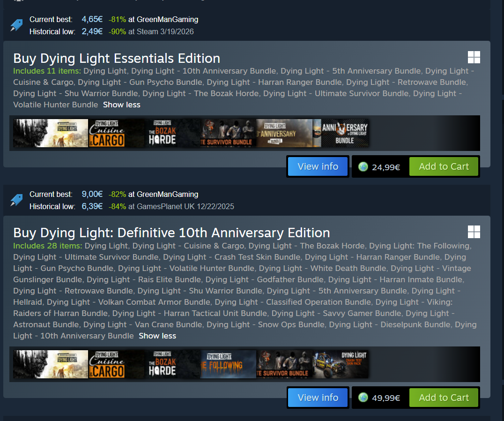Open GreenManGaming 4,65€ current best deal

click(140, 19)
